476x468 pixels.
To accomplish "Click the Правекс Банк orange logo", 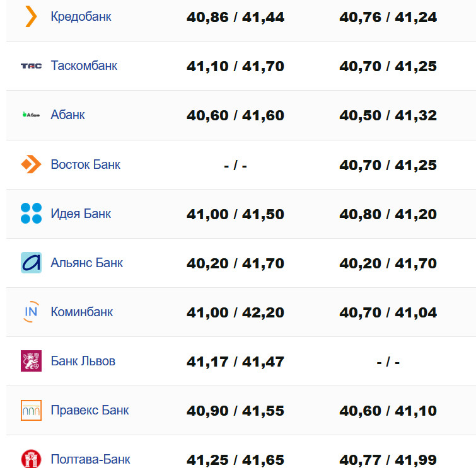I will (x=31, y=410).
